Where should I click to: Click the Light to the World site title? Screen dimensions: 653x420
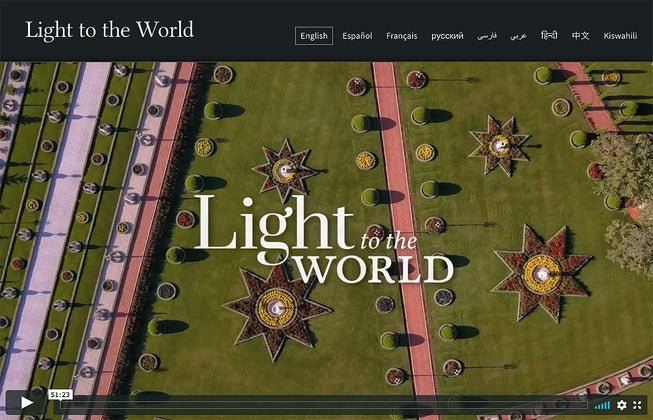click(110, 30)
